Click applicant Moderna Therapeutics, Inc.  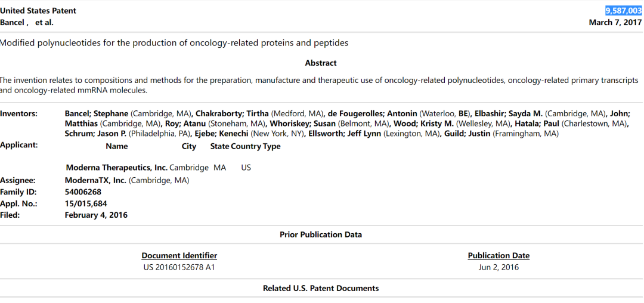116,168
